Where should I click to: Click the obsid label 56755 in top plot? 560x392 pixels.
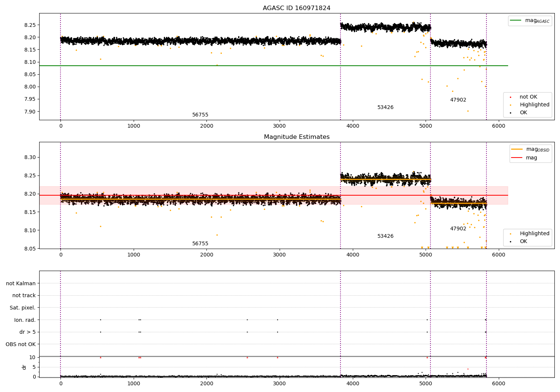pyautogui.click(x=200, y=115)
